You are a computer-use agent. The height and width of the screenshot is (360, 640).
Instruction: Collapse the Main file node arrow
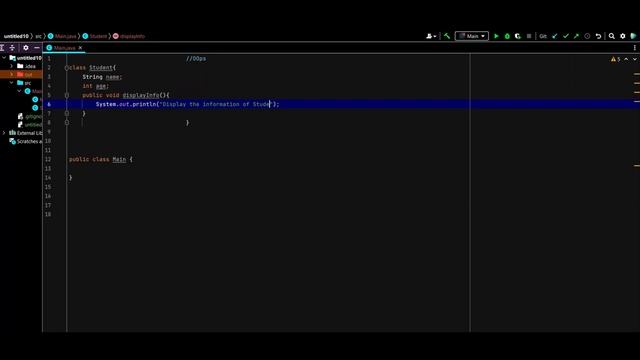click(x=19, y=91)
